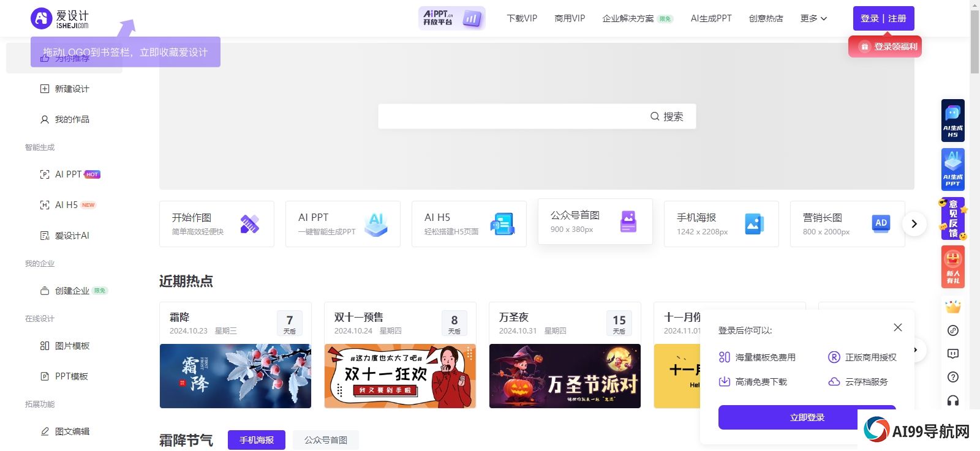Select AI PPT sidebar item

pos(70,174)
